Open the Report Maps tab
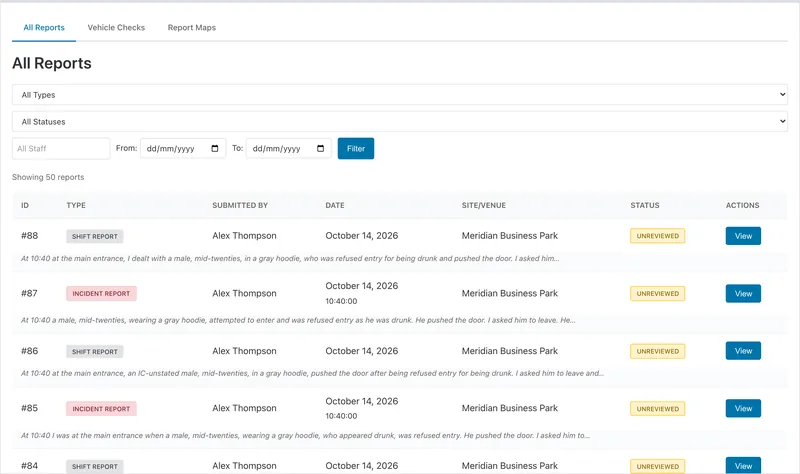Image resolution: width=800 pixels, height=474 pixels. click(x=192, y=28)
